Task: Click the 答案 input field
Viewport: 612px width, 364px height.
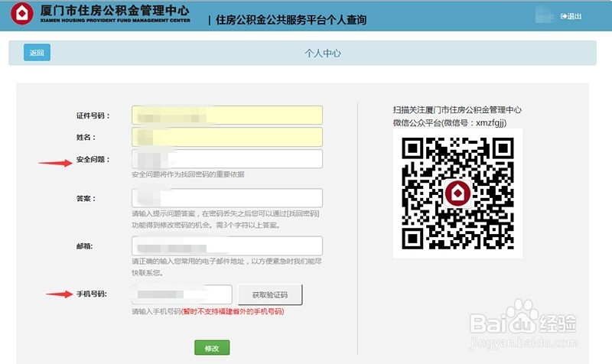Action: [x=227, y=198]
